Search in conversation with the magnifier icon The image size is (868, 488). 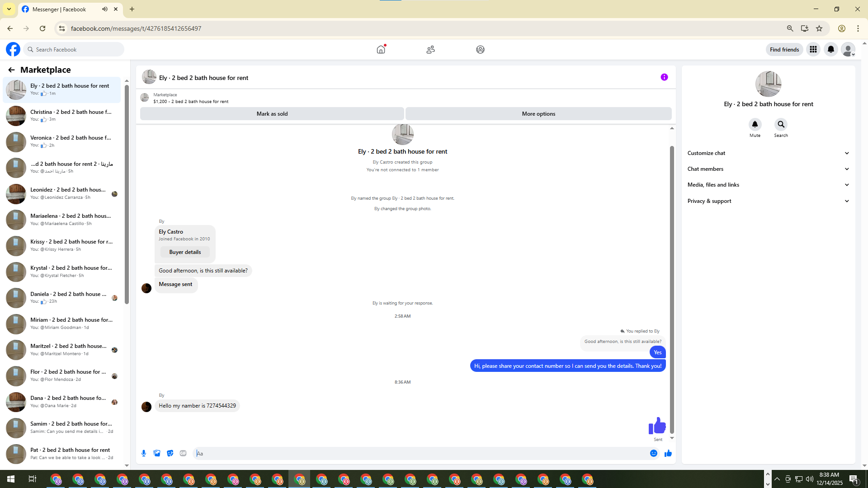click(781, 124)
